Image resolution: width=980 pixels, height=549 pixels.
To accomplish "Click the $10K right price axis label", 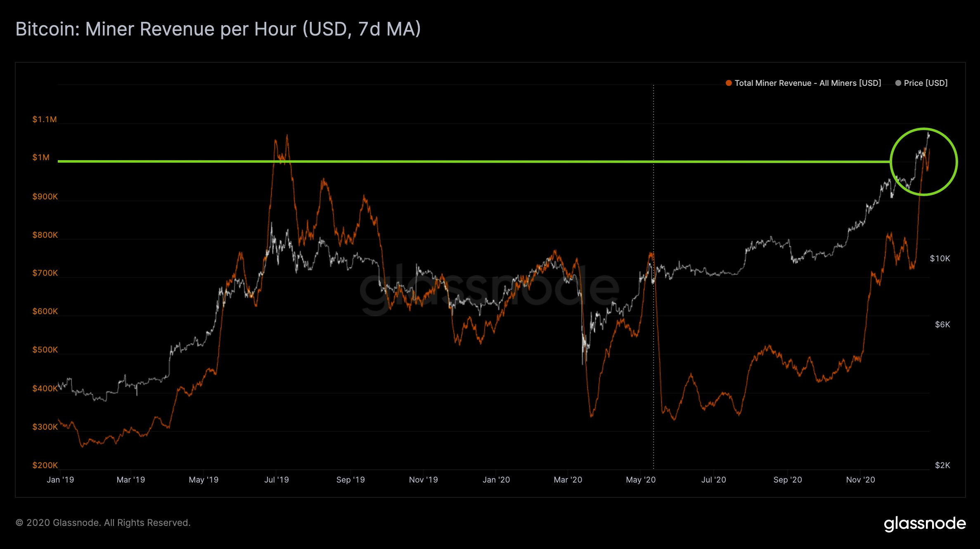I will point(940,258).
